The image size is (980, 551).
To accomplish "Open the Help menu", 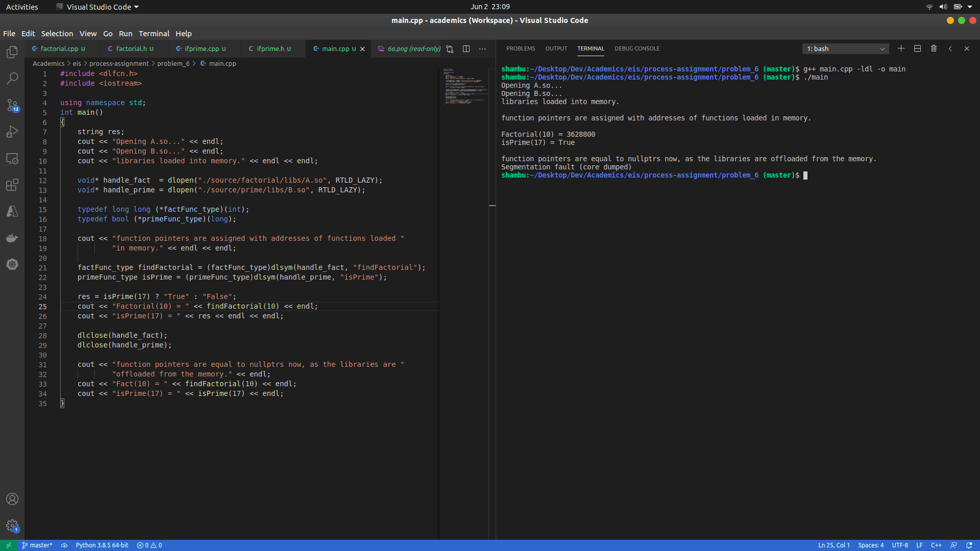I will (184, 34).
